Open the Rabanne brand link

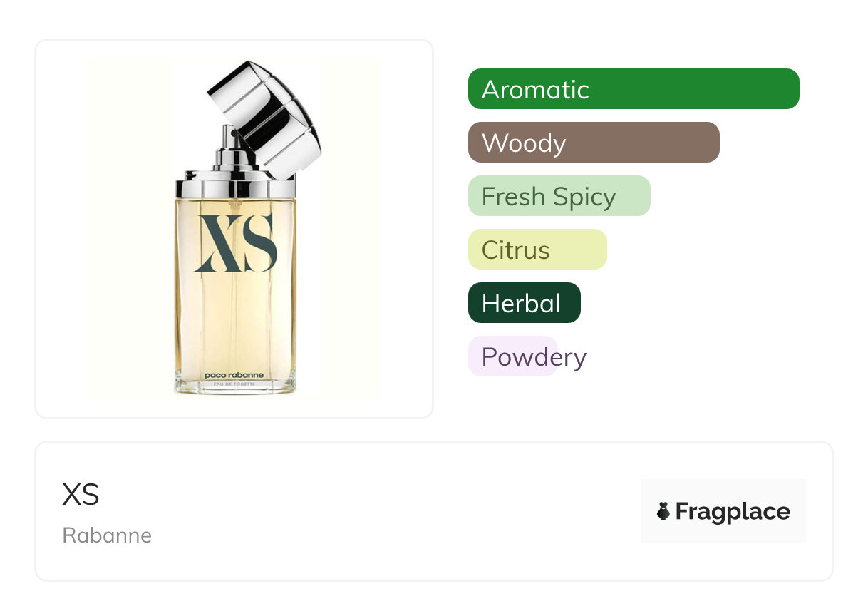click(107, 535)
